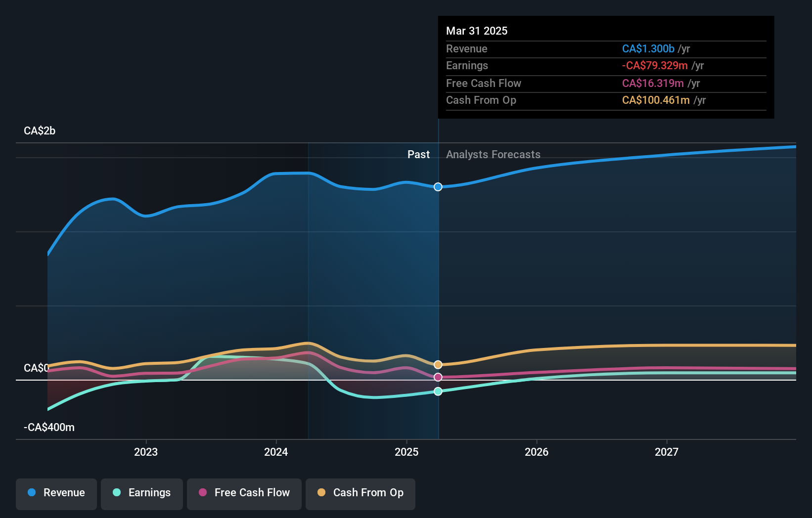Toggle the Free Cash Flow legend button
812x518 pixels.
(244, 494)
